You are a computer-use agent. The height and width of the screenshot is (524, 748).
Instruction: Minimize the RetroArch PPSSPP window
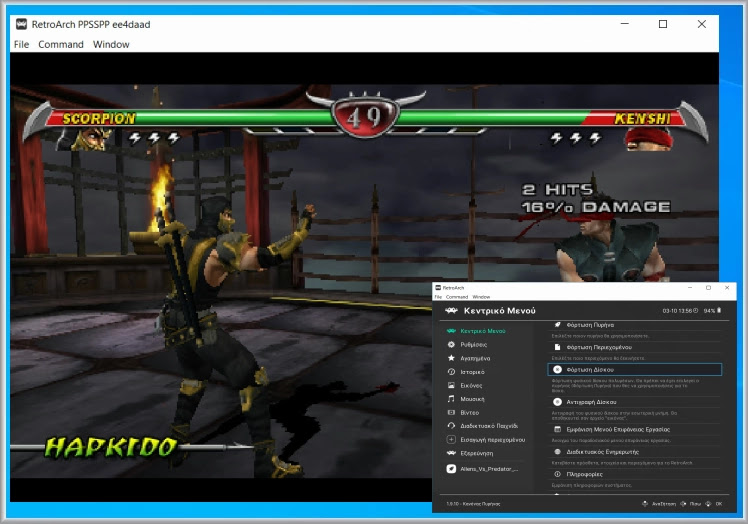coord(625,24)
